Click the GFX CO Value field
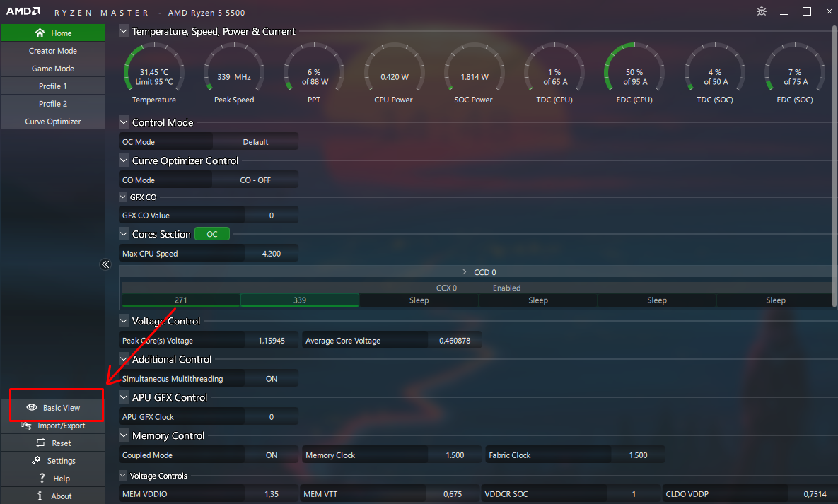This screenshot has width=838, height=504. (x=272, y=215)
